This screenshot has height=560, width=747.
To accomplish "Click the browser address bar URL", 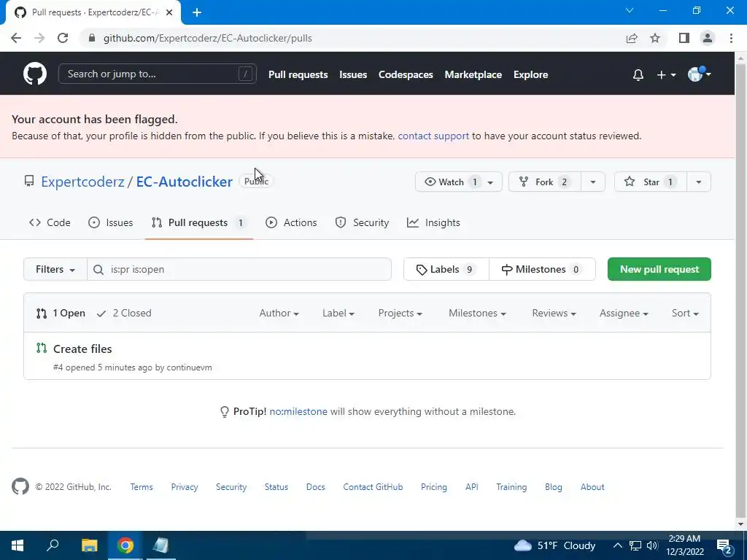I will click(x=208, y=38).
